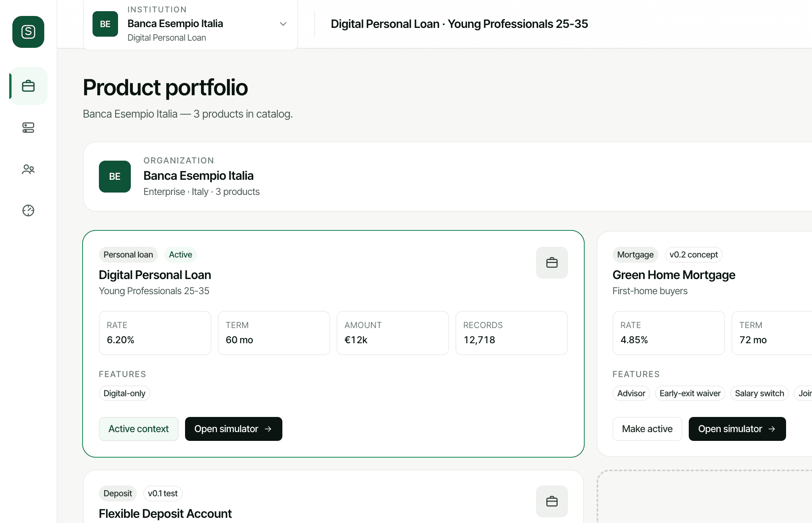Click the Advisor feature chip
Viewport: 812px width, 523px height.
(x=631, y=393)
